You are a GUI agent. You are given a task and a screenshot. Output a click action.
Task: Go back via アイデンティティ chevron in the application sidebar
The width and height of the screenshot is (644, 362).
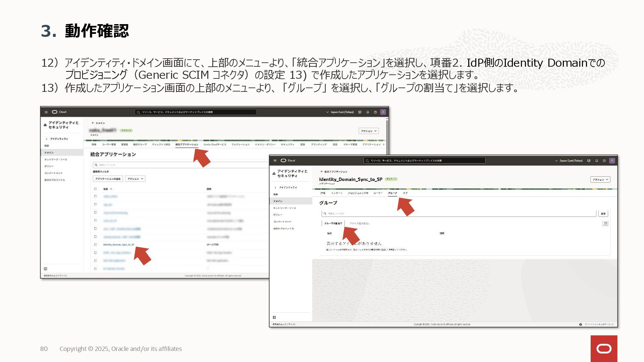tap(275, 187)
